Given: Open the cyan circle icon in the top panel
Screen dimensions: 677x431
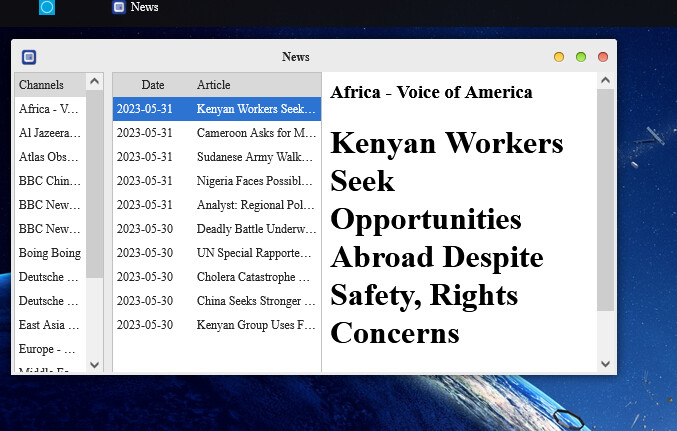Looking at the screenshot, I should [x=47, y=7].
